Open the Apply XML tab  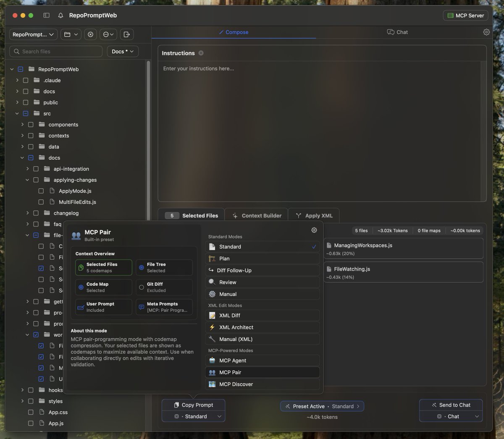point(314,215)
